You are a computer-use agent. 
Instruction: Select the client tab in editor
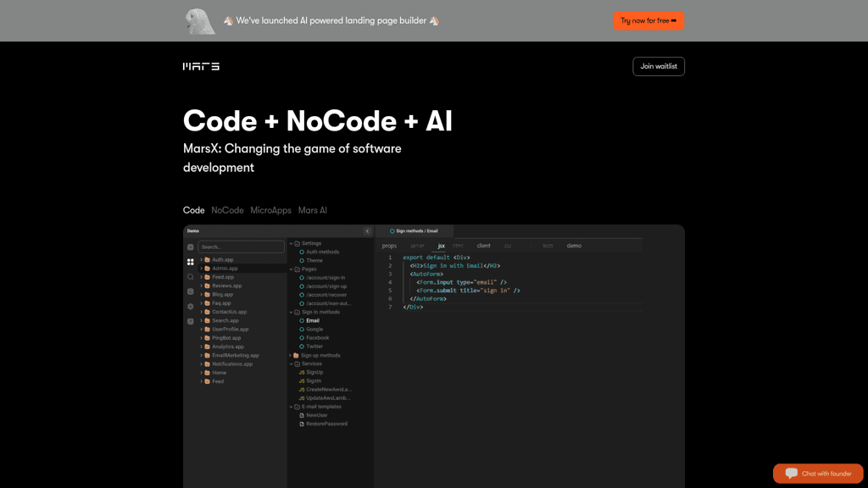pyautogui.click(x=483, y=246)
